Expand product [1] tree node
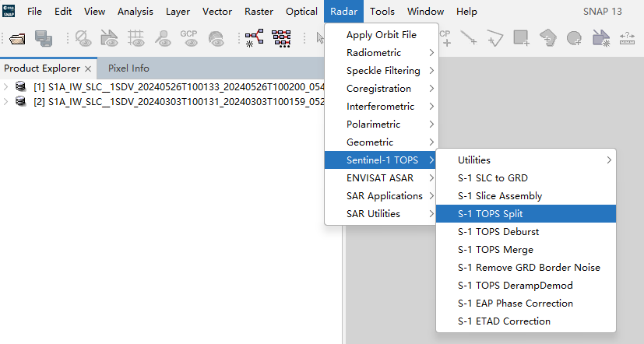The height and width of the screenshot is (344, 644). point(5,86)
